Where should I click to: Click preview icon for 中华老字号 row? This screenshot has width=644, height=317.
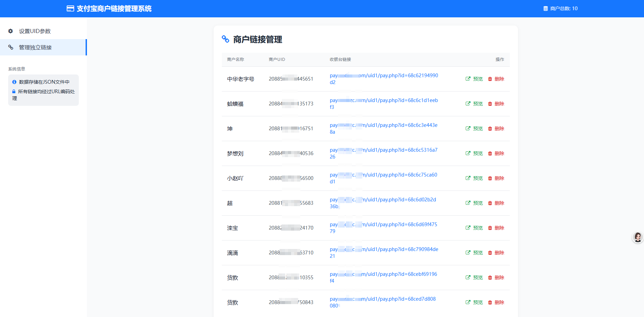point(468,79)
